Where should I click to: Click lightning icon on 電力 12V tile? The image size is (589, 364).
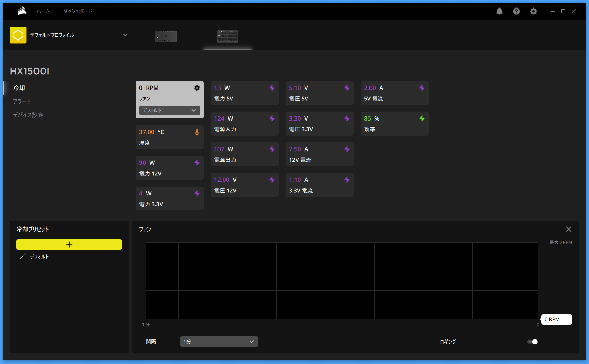click(x=197, y=163)
